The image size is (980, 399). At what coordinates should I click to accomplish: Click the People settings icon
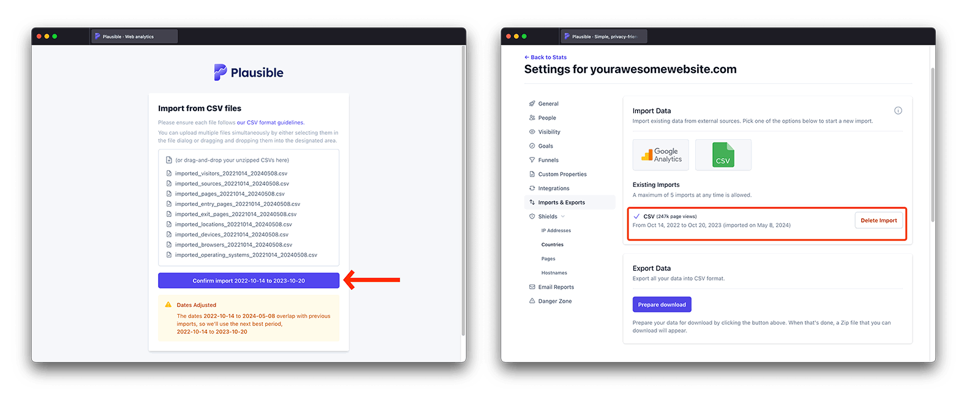(x=532, y=117)
